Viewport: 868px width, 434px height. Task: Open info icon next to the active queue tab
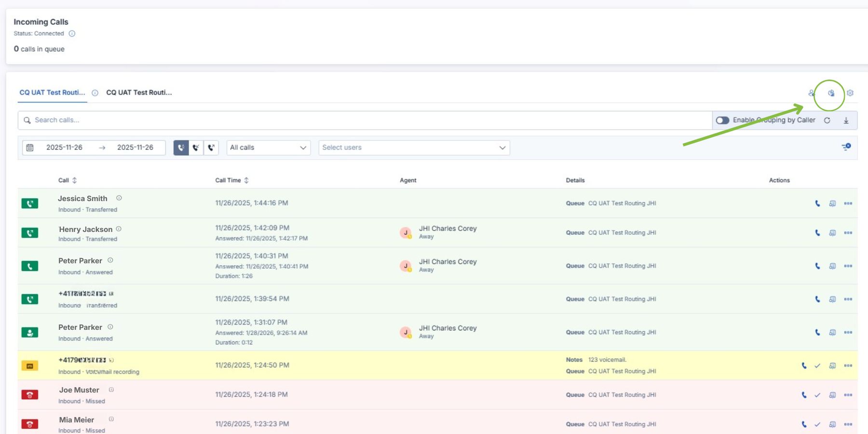click(95, 93)
